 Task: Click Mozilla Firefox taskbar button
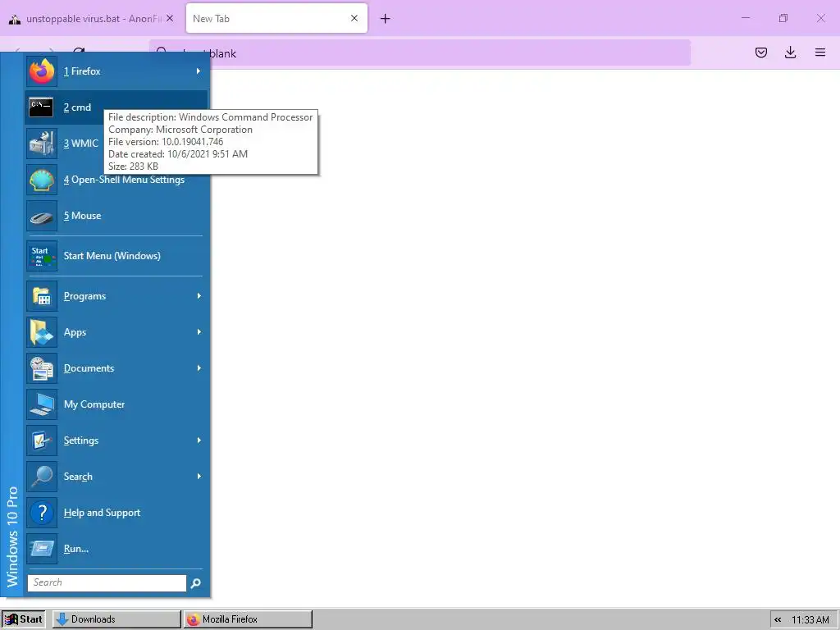(248, 619)
